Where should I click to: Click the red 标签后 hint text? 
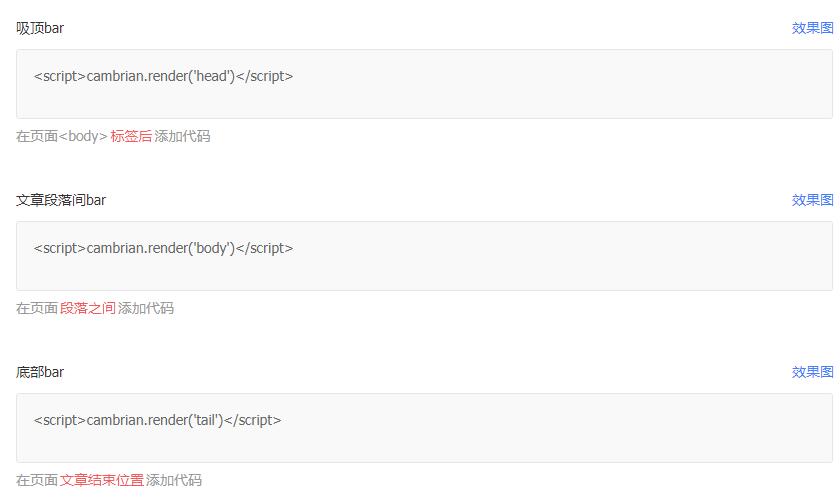[x=131, y=136]
